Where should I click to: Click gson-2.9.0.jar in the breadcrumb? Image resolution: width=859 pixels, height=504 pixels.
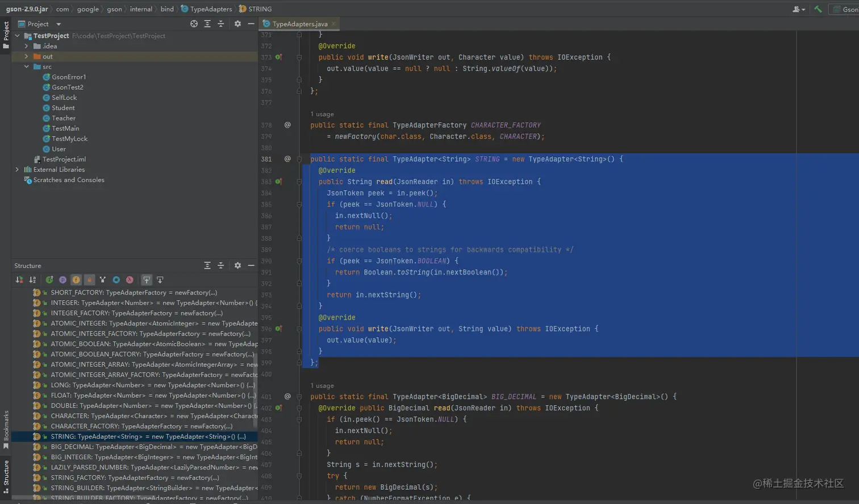click(27, 9)
